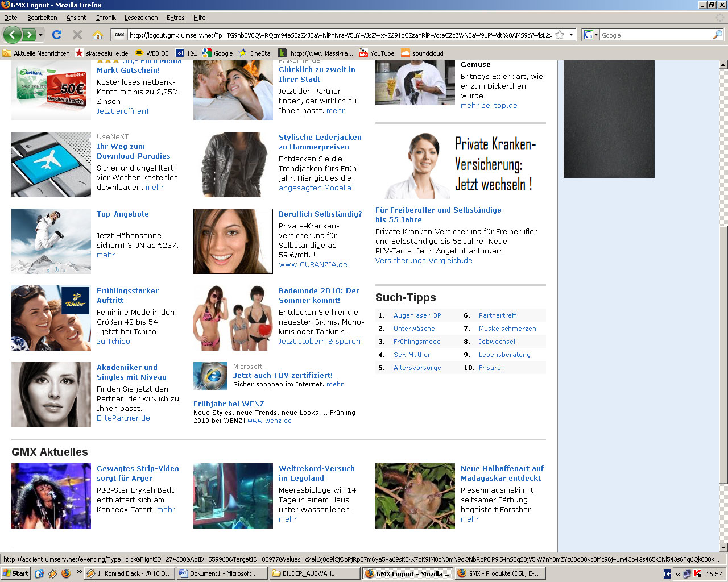Open YouTube bookmark

click(377, 53)
